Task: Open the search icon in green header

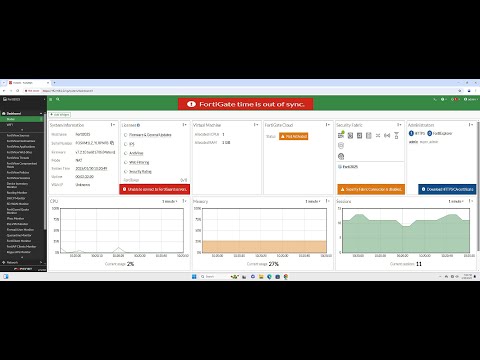Action: pos(58,99)
